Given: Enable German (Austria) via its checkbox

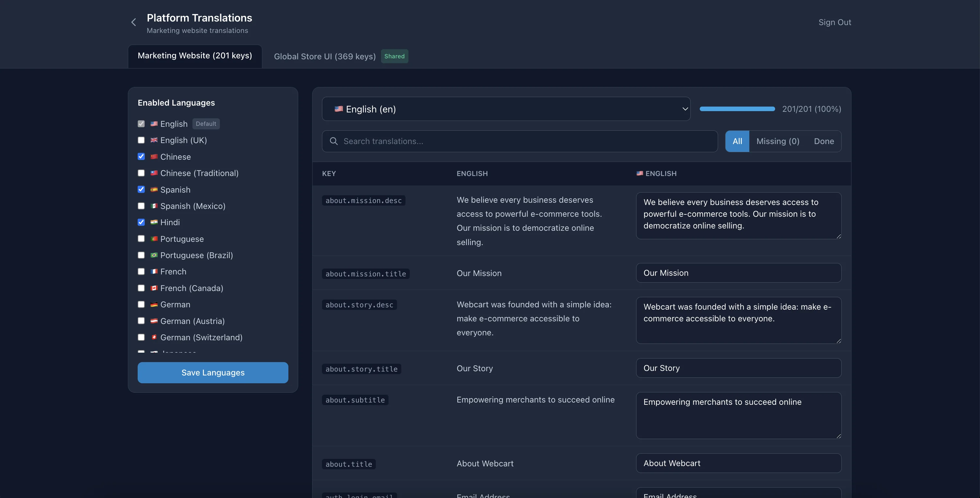Looking at the screenshot, I should coord(141,321).
